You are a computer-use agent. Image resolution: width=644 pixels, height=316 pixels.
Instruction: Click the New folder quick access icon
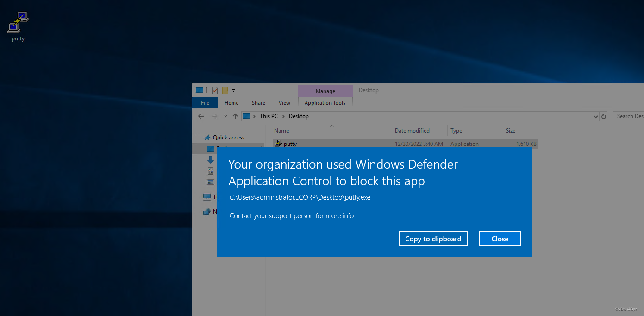(x=225, y=90)
